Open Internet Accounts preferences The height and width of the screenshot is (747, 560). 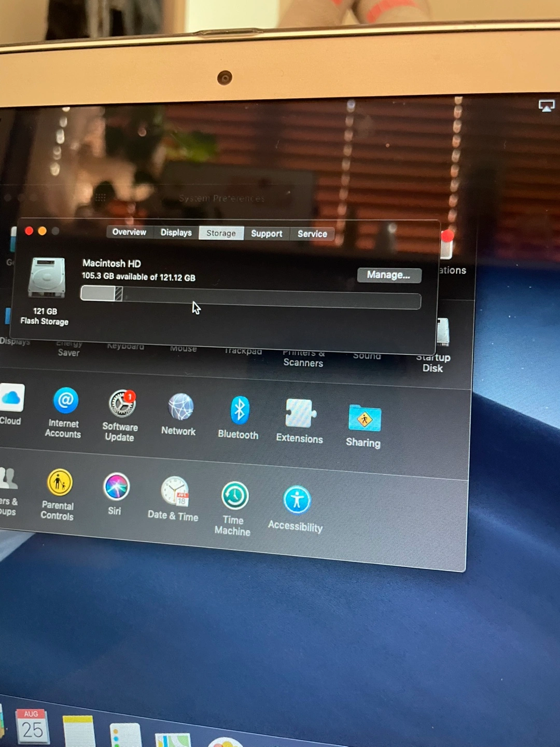pos(65,401)
